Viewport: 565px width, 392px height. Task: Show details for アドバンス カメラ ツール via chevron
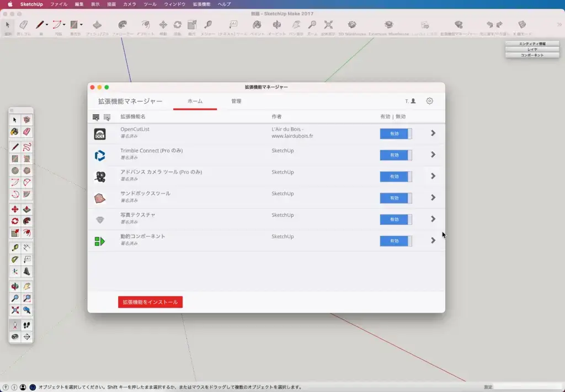coord(433,176)
